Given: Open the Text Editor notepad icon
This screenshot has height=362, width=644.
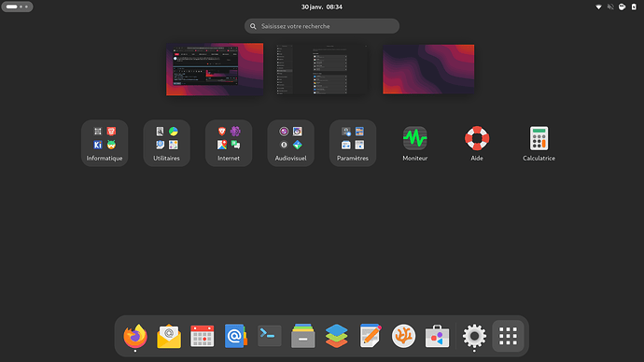Looking at the screenshot, I should (370, 336).
